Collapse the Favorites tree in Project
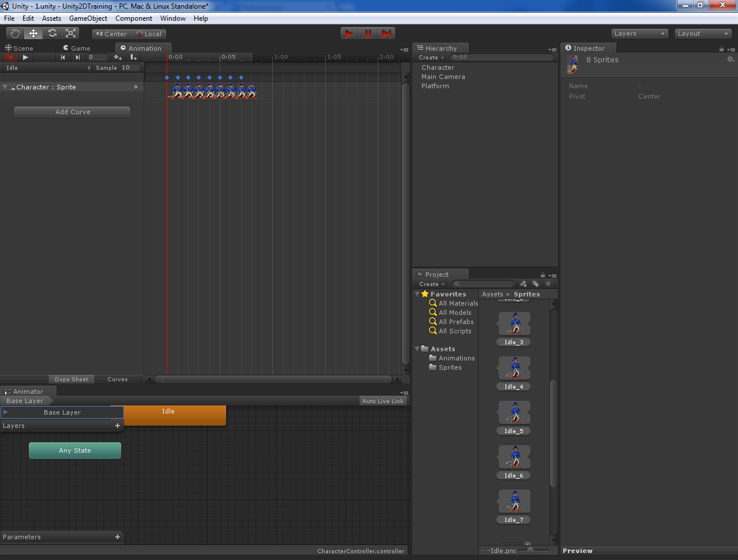Screen dimensions: 738x560 (417, 294)
